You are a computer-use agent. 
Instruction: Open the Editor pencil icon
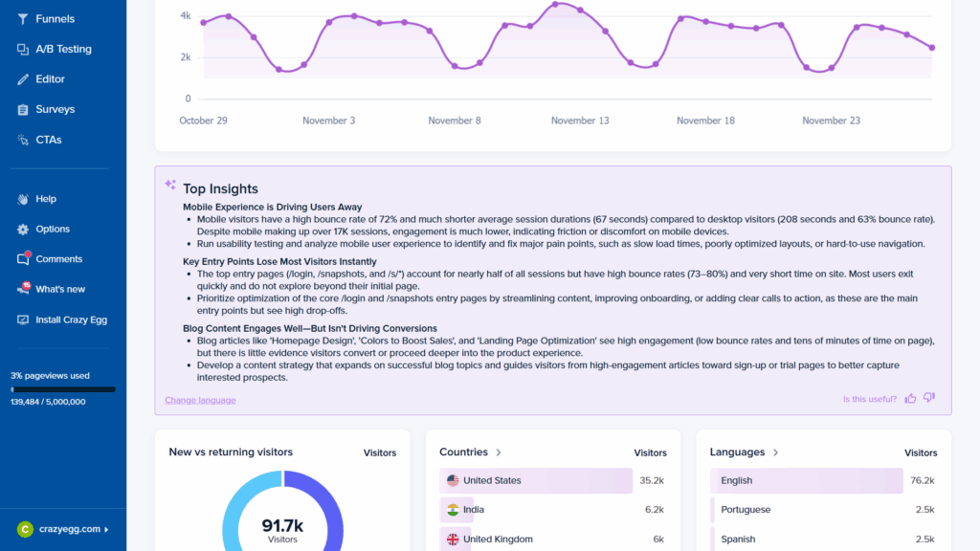(x=23, y=79)
